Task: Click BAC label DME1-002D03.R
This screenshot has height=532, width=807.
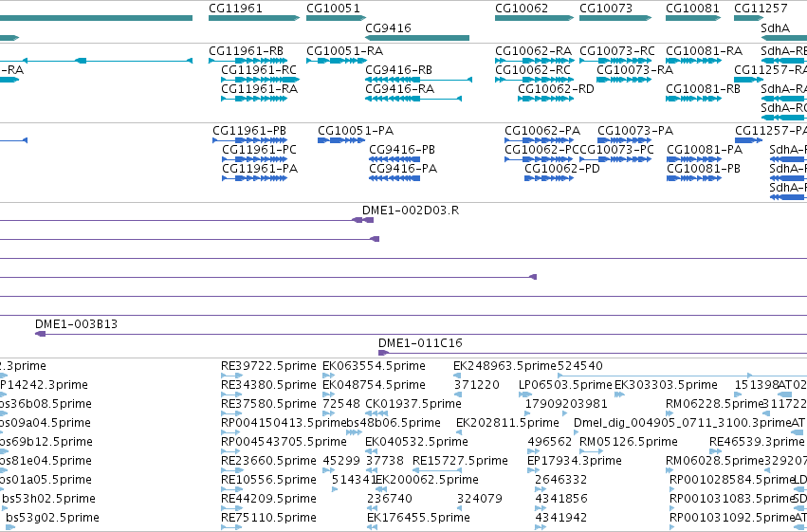Action: coord(411,211)
